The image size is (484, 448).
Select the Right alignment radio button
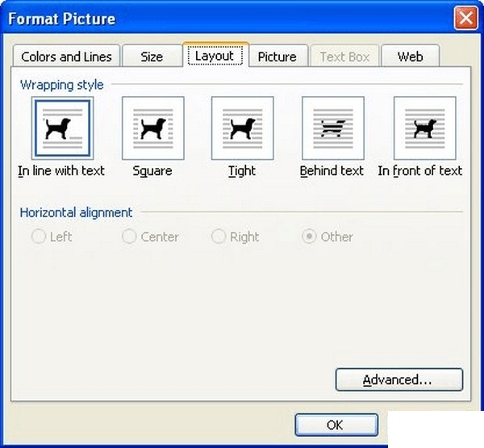tap(218, 237)
